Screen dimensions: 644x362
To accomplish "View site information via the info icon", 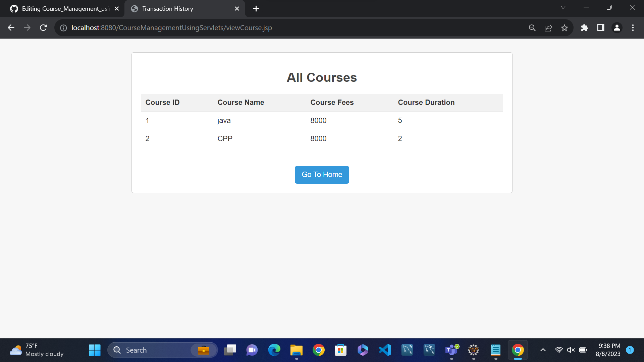I will click(63, 28).
